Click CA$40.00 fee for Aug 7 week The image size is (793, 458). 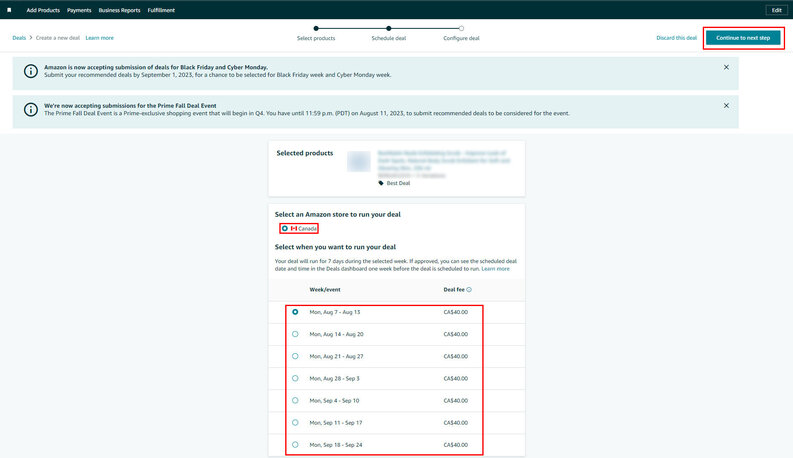tap(456, 312)
